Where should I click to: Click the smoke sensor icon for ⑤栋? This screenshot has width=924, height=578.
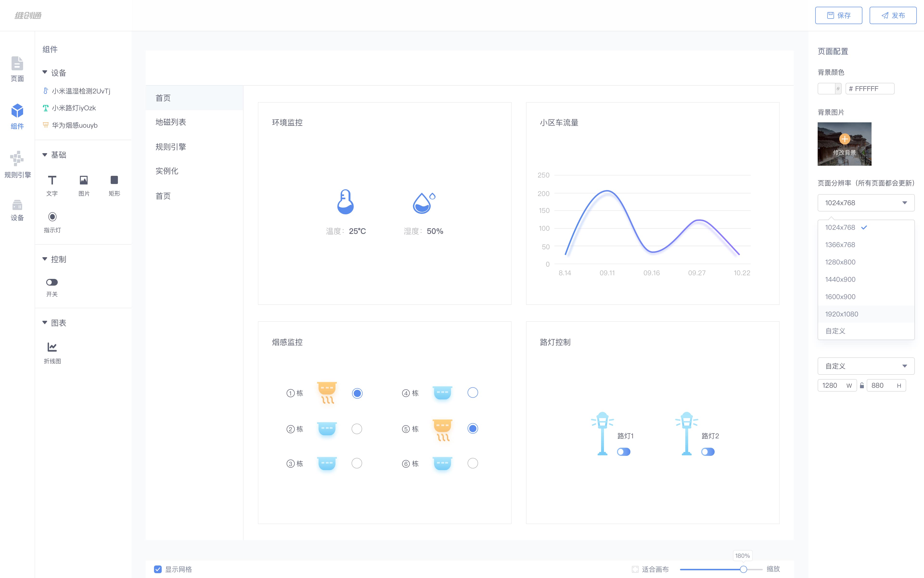click(443, 430)
